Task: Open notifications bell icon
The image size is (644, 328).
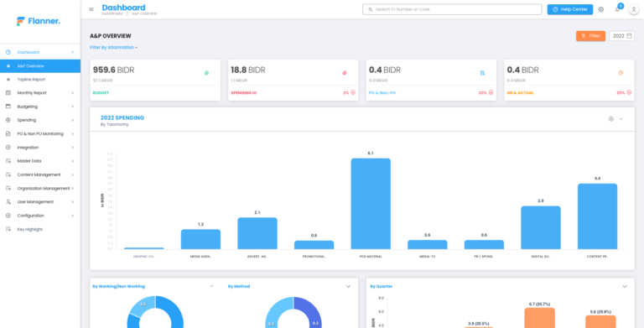Action: [x=617, y=9]
